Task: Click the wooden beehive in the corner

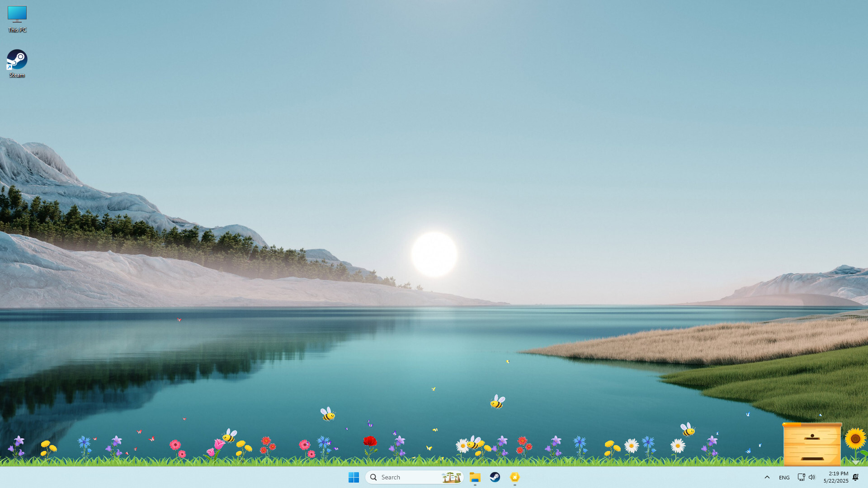Action: coord(811,445)
